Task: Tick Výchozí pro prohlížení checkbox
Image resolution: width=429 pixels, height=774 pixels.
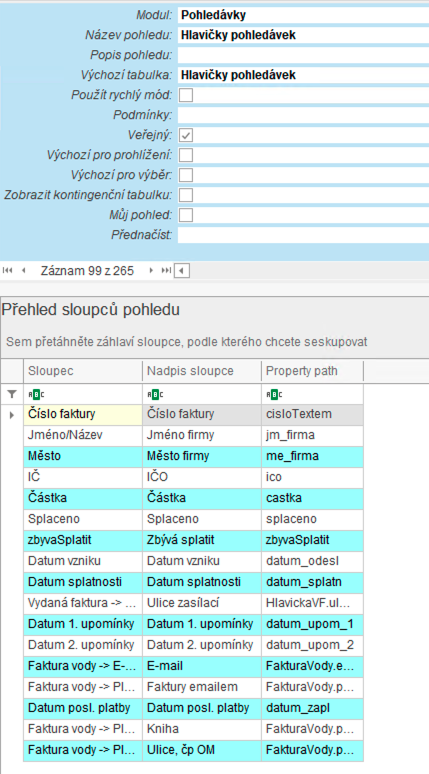Action: coord(186,155)
